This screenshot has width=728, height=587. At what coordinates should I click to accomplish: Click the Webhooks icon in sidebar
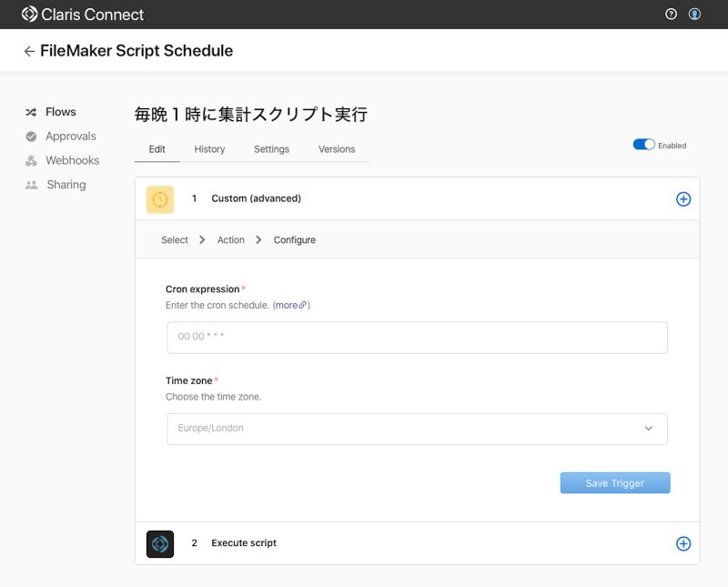pyautogui.click(x=31, y=161)
